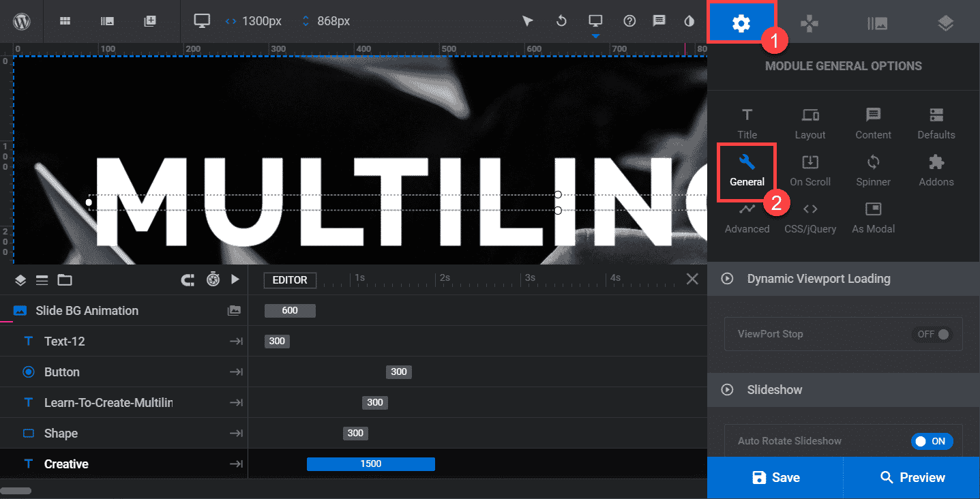Disable Auto Rotate Slideshow
Viewport: 980px width, 499px height.
(x=932, y=441)
